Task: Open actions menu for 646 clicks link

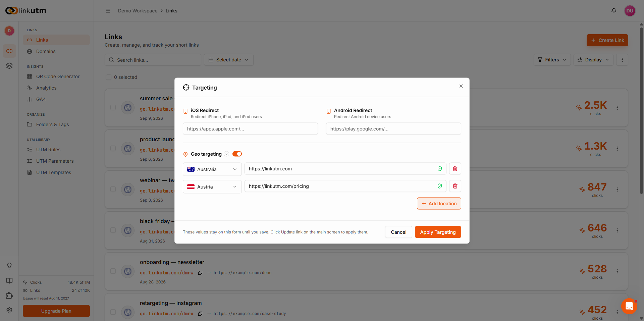Action: (x=617, y=230)
